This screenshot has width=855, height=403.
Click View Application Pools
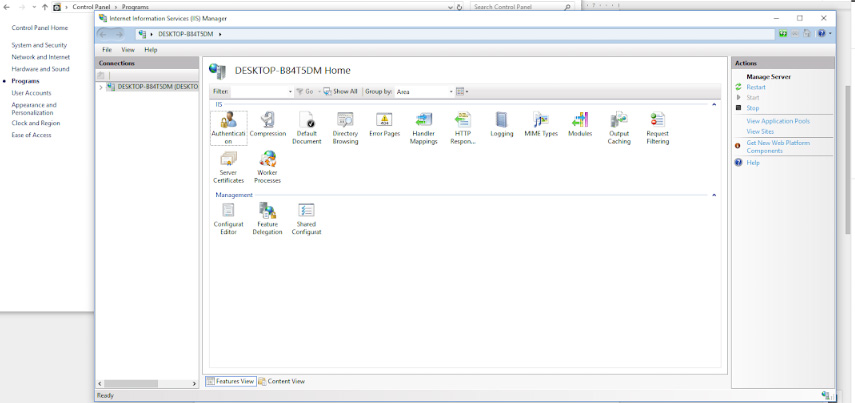(x=778, y=121)
